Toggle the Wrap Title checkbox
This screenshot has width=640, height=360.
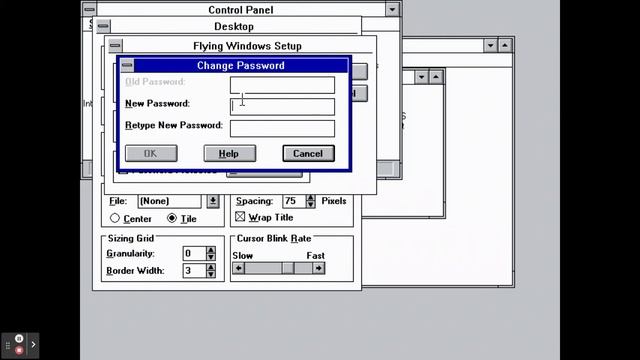click(240, 217)
